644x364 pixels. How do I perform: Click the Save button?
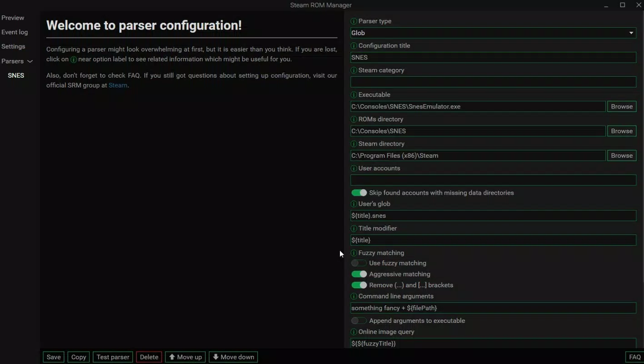pyautogui.click(x=54, y=357)
